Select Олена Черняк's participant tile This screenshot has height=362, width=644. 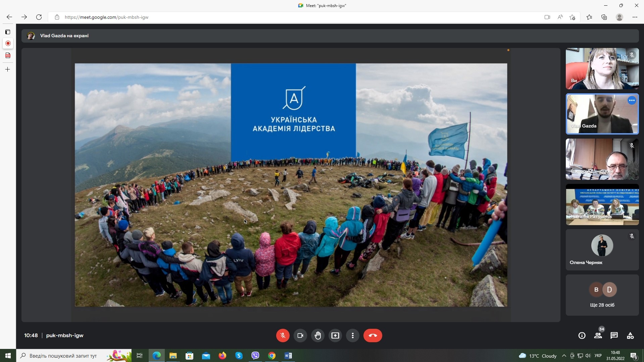pyautogui.click(x=602, y=250)
